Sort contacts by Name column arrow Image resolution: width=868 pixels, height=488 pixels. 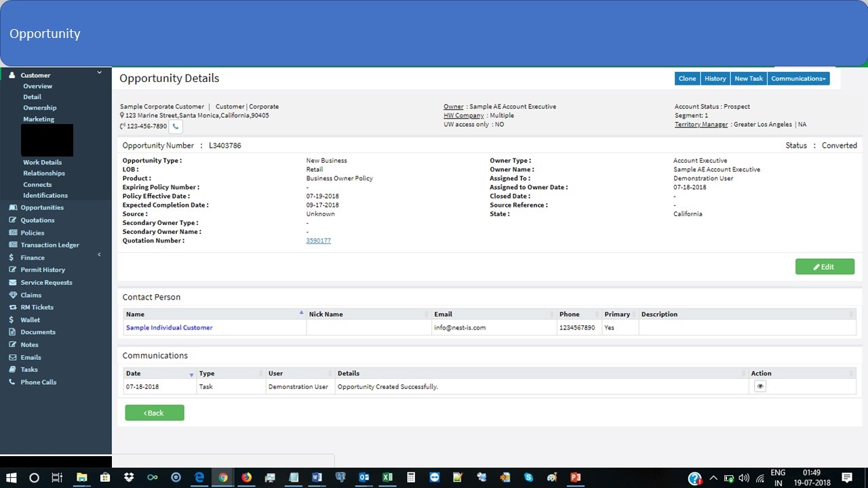301,313
